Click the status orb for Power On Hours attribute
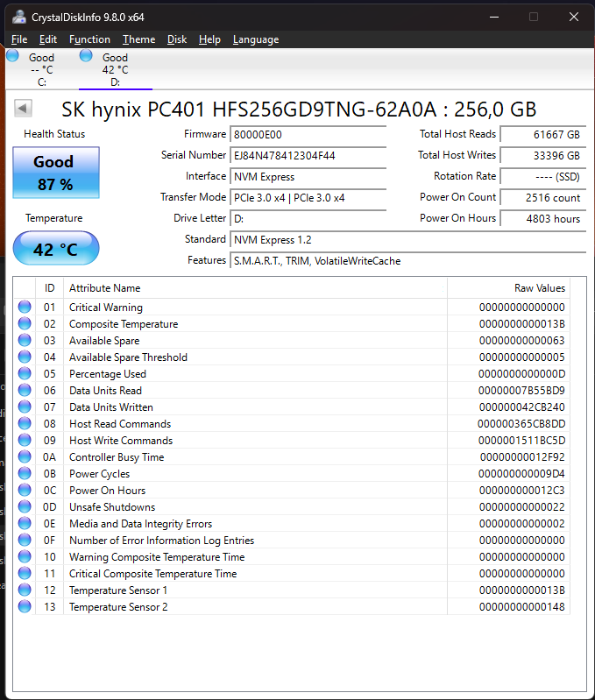This screenshot has width=595, height=700. click(x=25, y=490)
